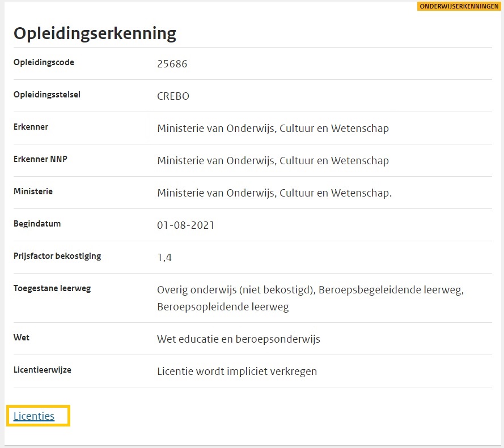This screenshot has width=504, height=448.
Task: Click the ONDERWIJSERKENNINGEN badge
Action: coord(459,6)
